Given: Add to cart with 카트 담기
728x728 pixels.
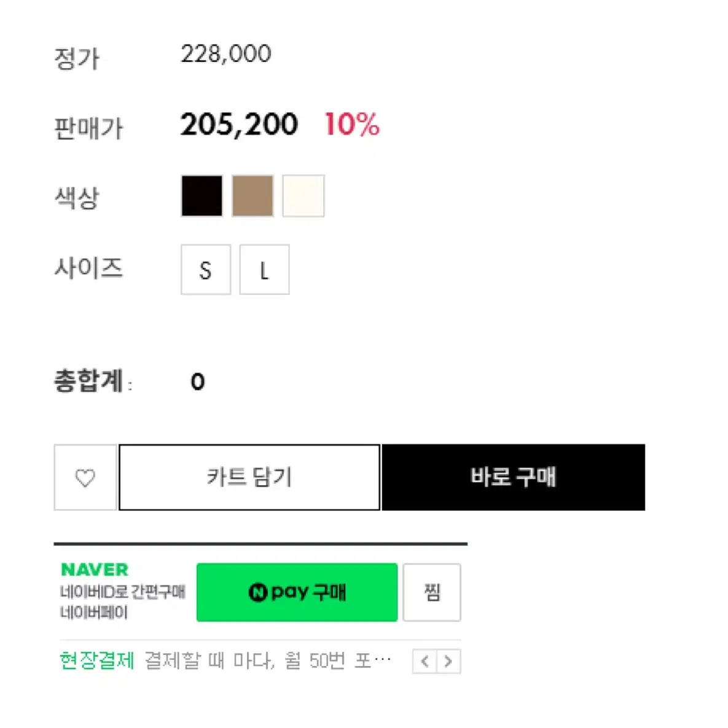Looking at the screenshot, I should (249, 477).
